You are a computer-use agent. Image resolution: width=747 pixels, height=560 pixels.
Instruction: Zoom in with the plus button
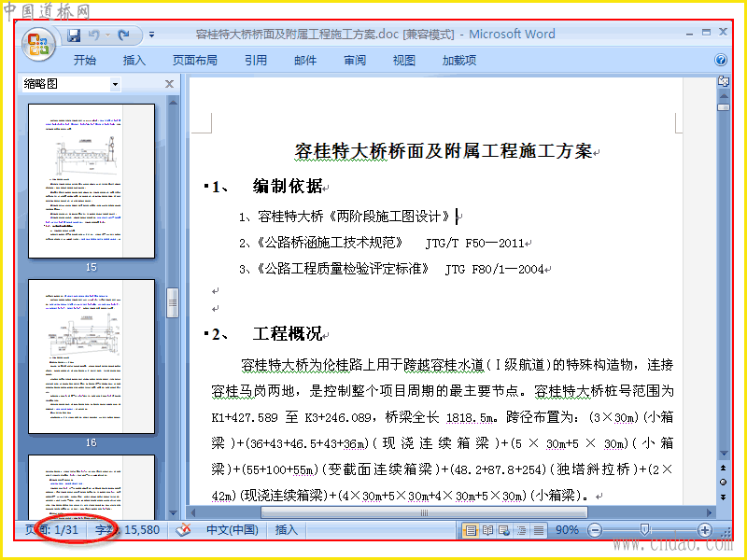[705, 530]
